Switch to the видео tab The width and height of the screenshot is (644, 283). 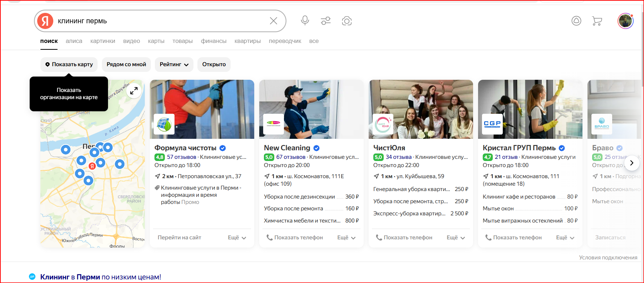click(x=132, y=41)
